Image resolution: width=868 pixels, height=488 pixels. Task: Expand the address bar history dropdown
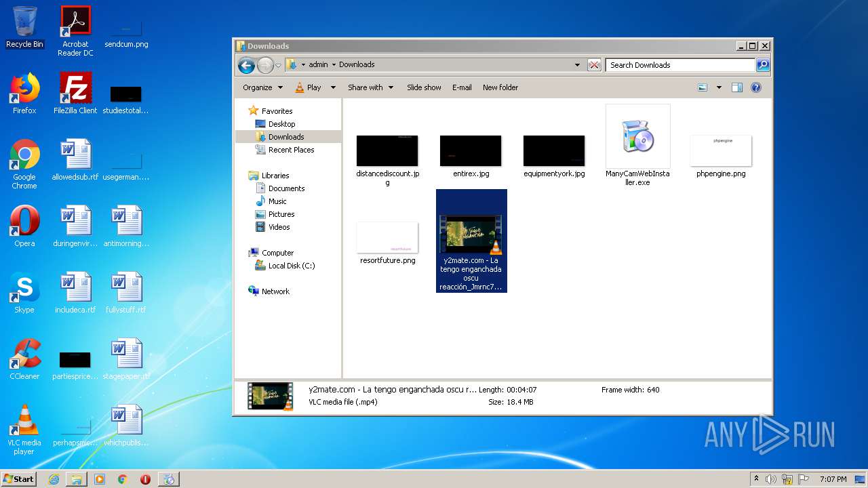pyautogui.click(x=577, y=65)
